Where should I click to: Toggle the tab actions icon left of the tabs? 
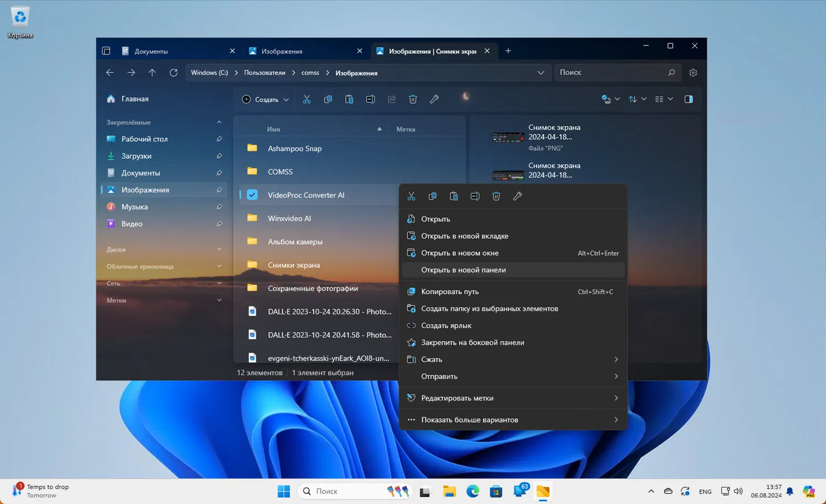click(x=106, y=51)
